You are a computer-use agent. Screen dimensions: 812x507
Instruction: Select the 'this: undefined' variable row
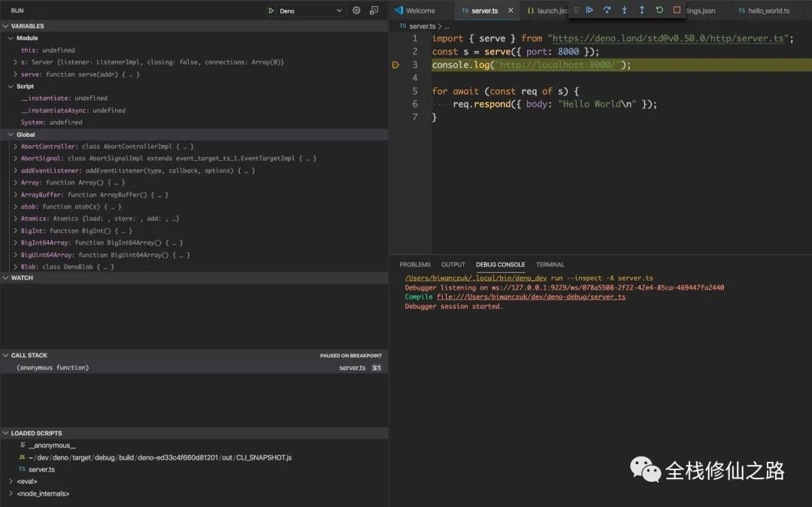[194, 50]
